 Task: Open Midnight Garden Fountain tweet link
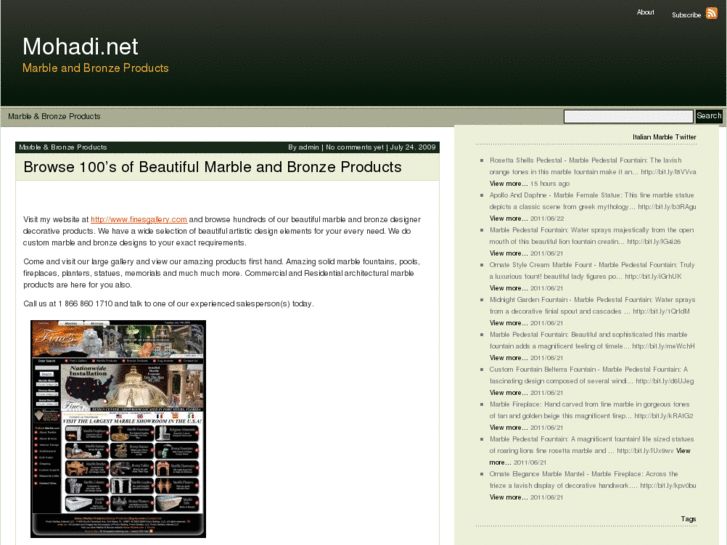661,311
